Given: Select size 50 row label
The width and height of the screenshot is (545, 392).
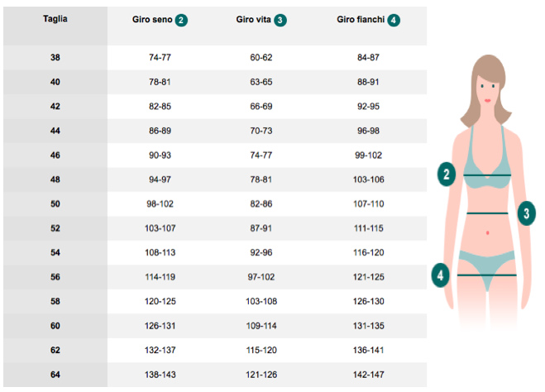Looking at the screenshot, I should tap(55, 204).
